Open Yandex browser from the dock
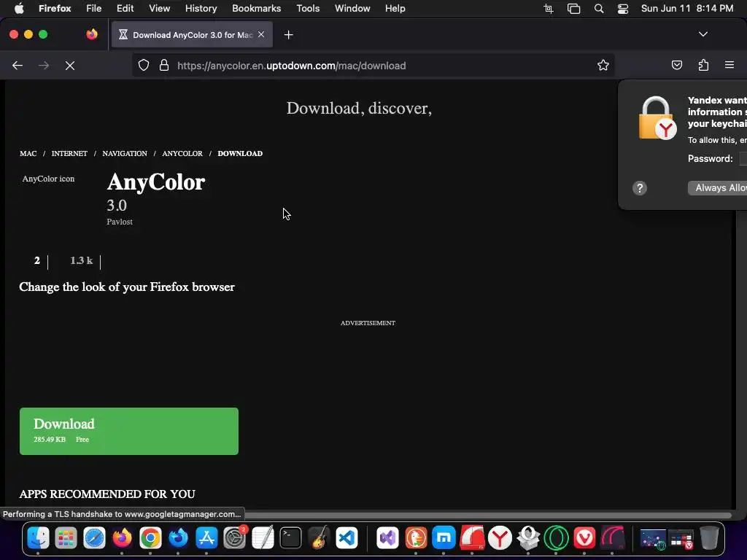 coord(500,538)
